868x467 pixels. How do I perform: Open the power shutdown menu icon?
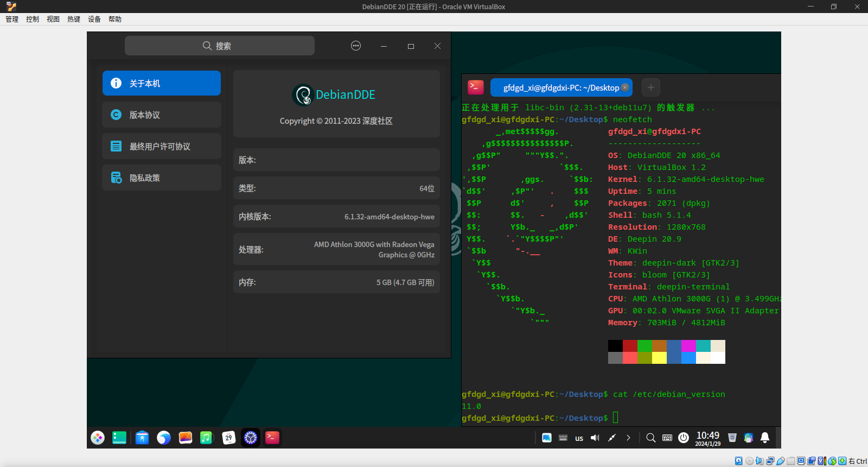tap(684, 438)
